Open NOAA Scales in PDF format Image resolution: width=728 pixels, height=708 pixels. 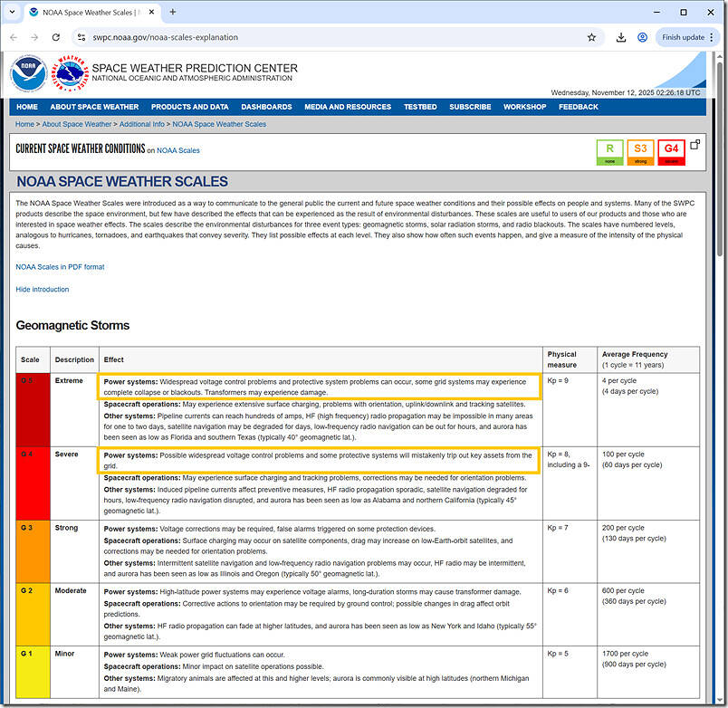(60, 266)
